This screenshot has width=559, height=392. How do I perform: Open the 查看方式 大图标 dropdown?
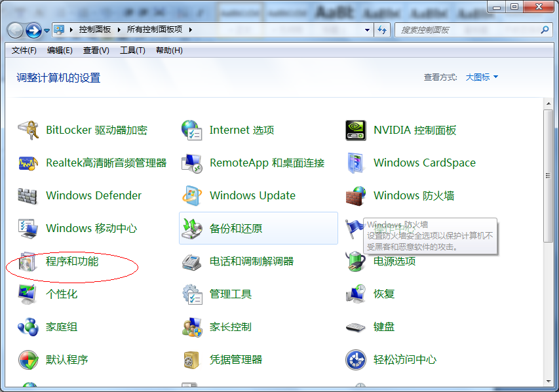pos(482,77)
